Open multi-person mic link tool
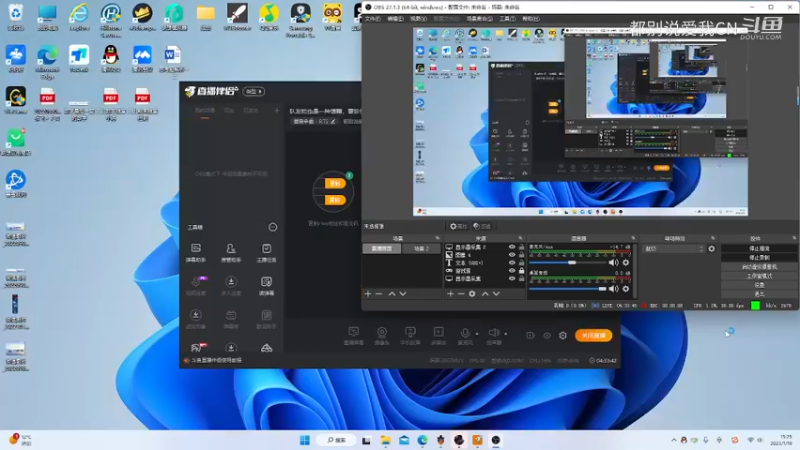 pos(231,286)
